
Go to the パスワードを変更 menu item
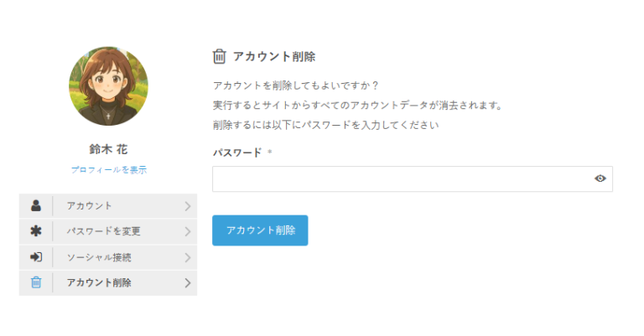coord(104,231)
